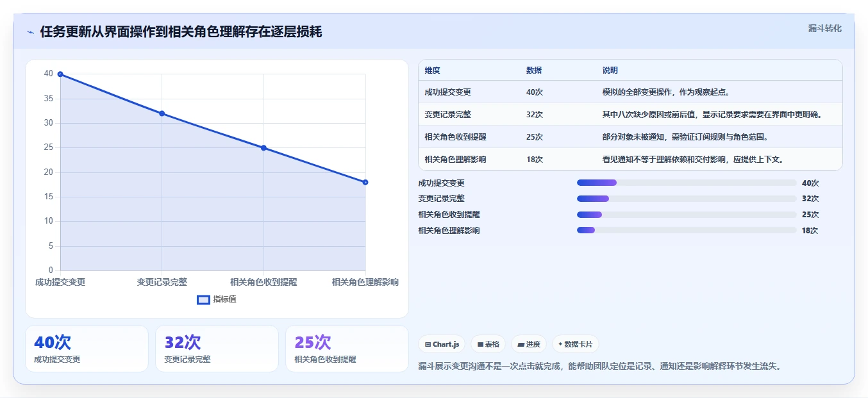
Task: Click the 维度 column header
Action: (x=433, y=70)
